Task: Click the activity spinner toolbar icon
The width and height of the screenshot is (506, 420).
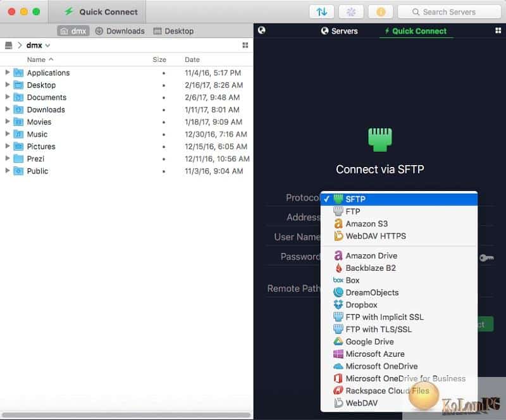Action: click(x=351, y=12)
